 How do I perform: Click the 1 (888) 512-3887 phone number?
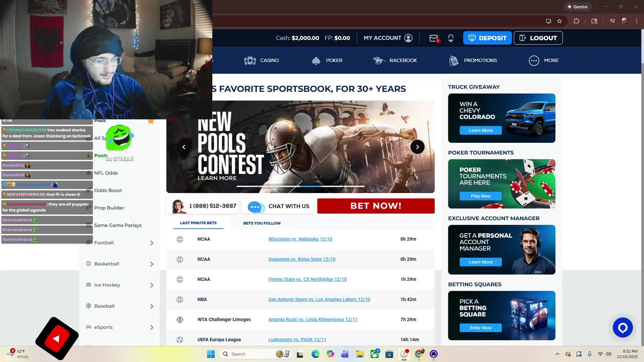click(212, 206)
